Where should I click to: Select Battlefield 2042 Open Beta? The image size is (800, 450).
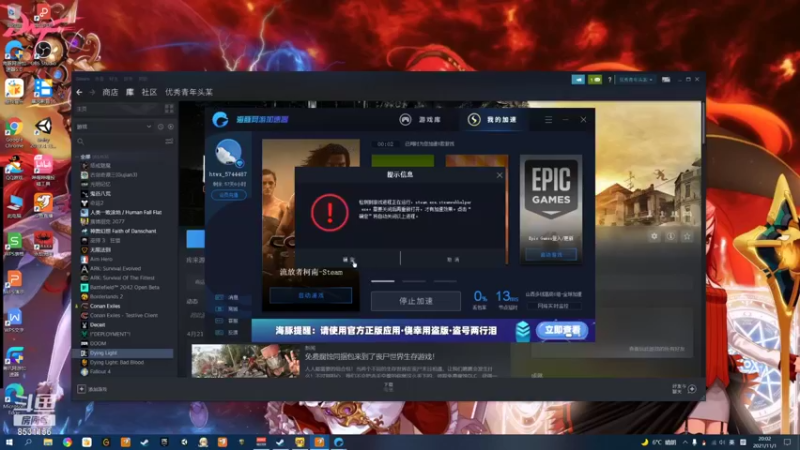coord(124,287)
